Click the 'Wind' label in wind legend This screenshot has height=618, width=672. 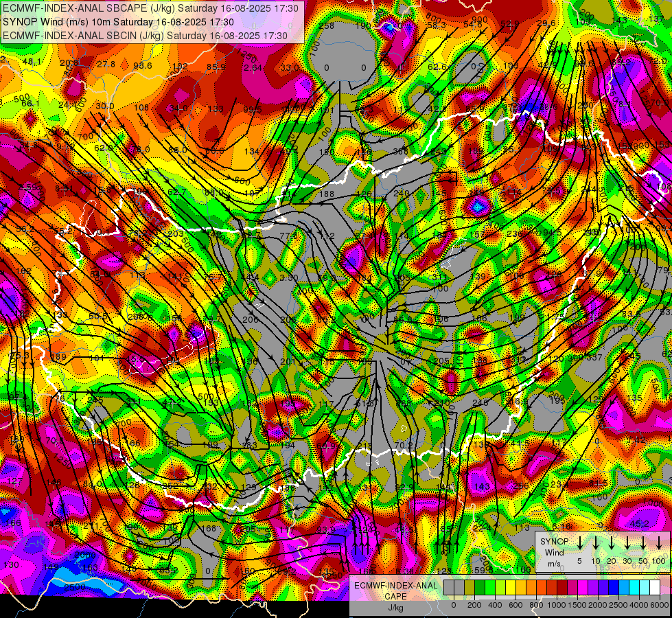click(554, 552)
